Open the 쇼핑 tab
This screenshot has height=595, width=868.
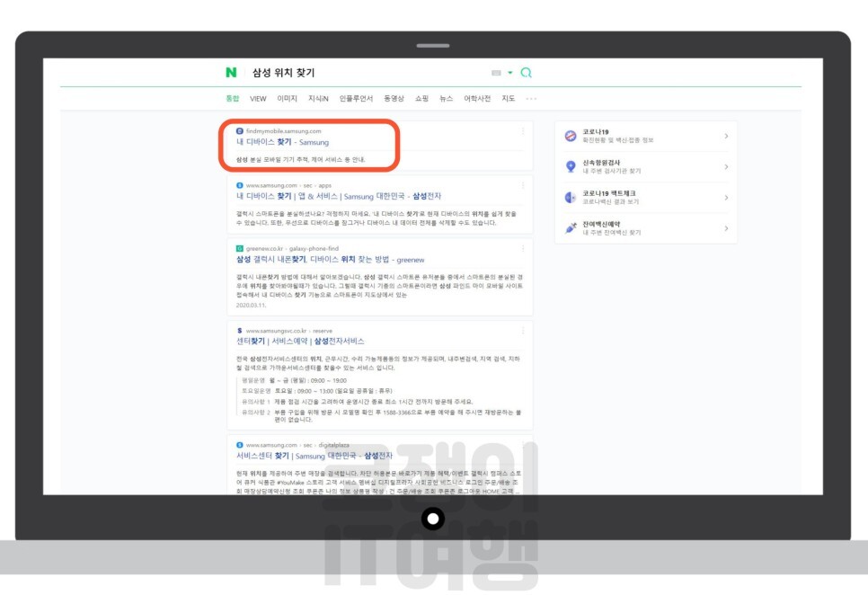tap(421, 99)
